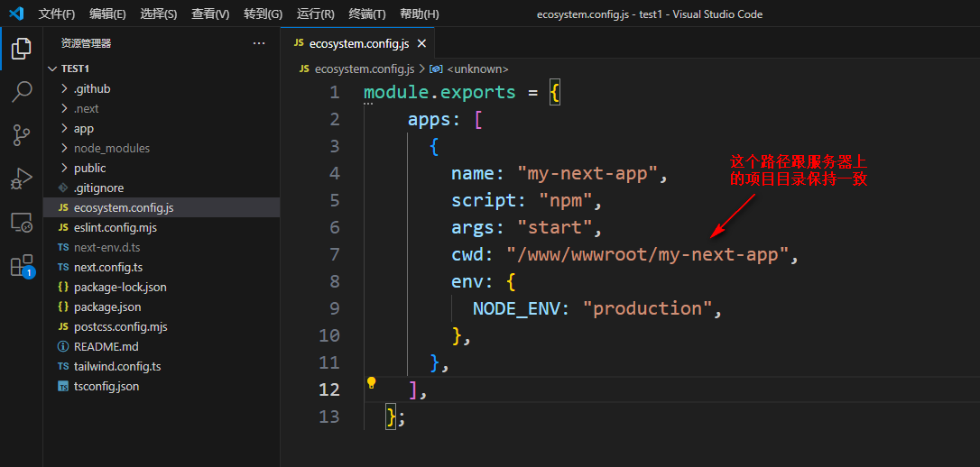Image resolution: width=980 pixels, height=467 pixels.
Task: Close the ecosystem.config.js editor tab
Action: point(422,43)
